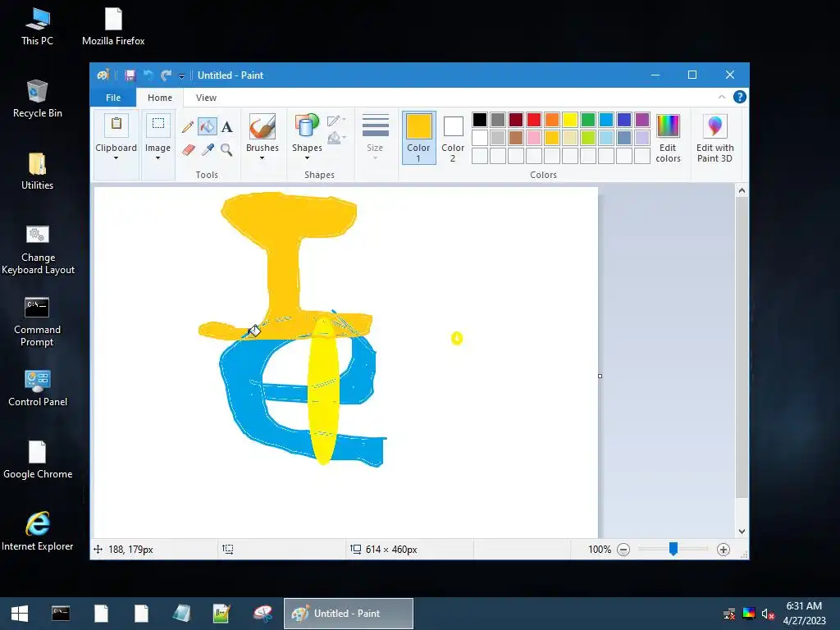Select the Eraser tool

(189, 149)
